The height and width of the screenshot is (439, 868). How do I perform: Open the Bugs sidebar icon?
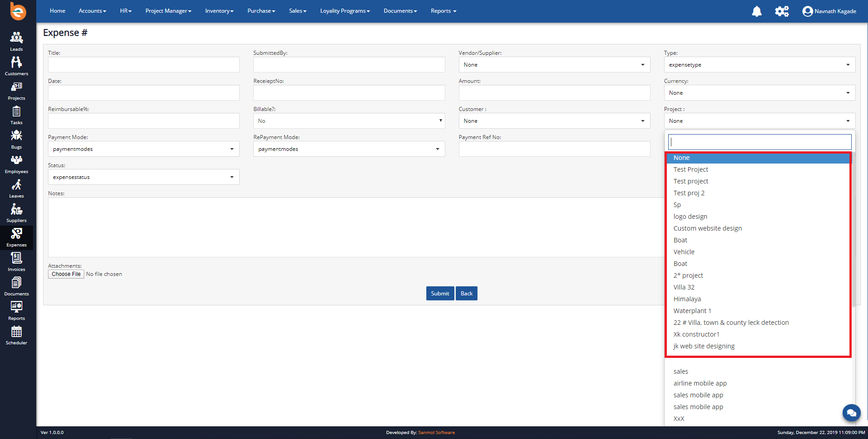16,139
